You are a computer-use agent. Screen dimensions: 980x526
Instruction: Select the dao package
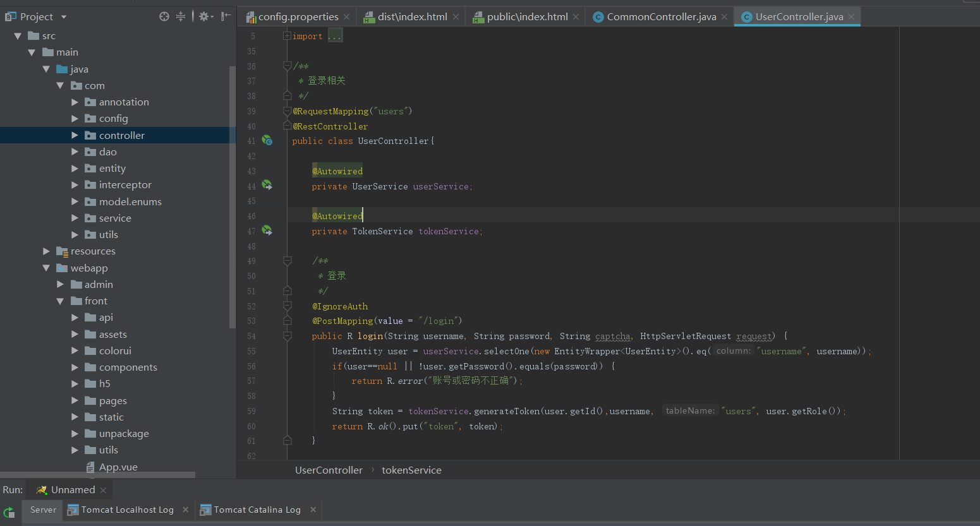click(x=107, y=152)
